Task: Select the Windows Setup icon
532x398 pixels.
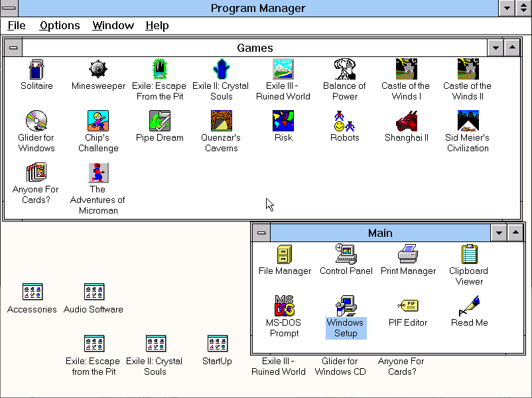Action: 346,306
